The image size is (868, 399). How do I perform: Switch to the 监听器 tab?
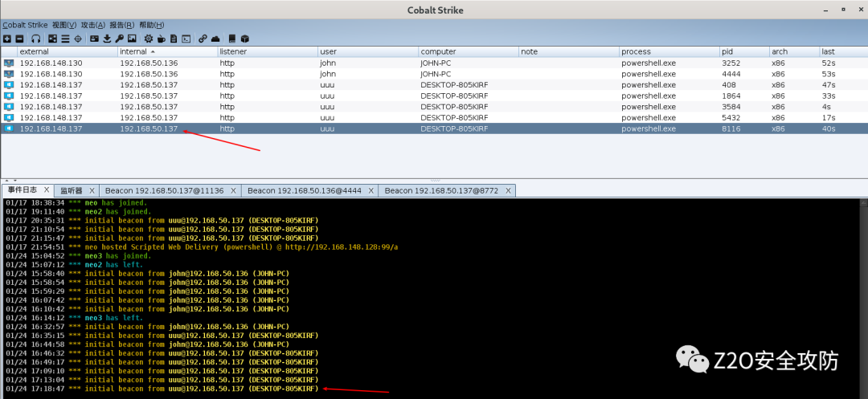[x=72, y=190]
